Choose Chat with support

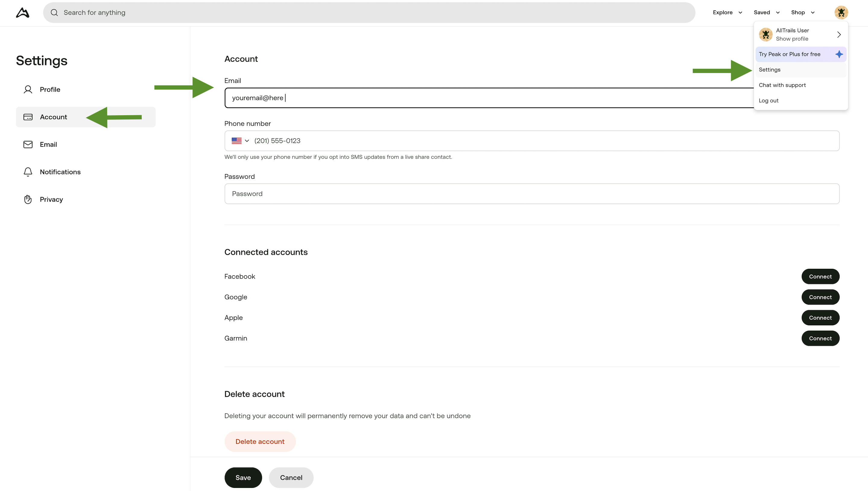point(800,85)
